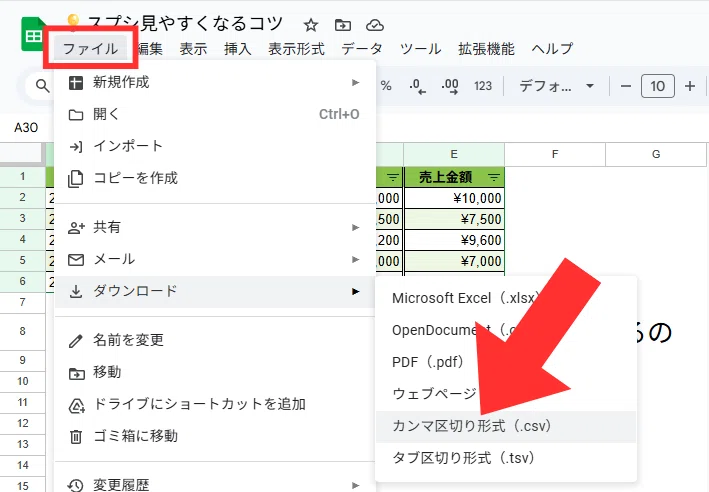Viewport: 709px width, 492px height.
Task: Select ドライブにショートカットを追加 entry
Action: pyautogui.click(x=215, y=404)
